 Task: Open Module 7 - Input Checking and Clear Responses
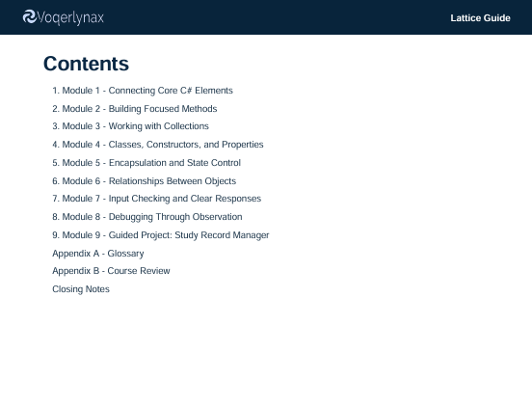(x=157, y=199)
